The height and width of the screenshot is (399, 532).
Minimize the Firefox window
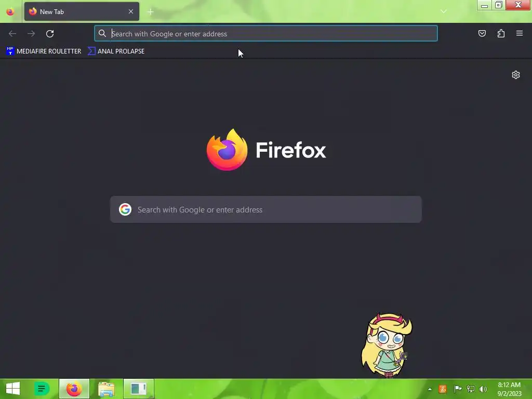[485, 5]
